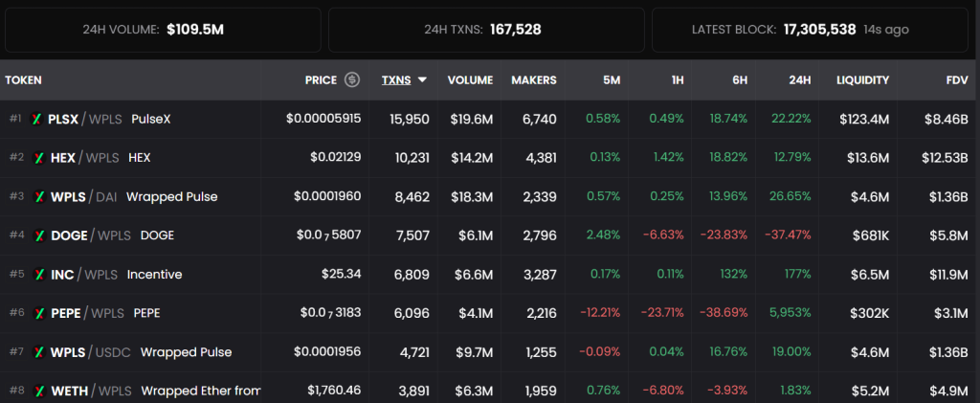Click the DEX icon beside WETH/WPLS

point(39,392)
